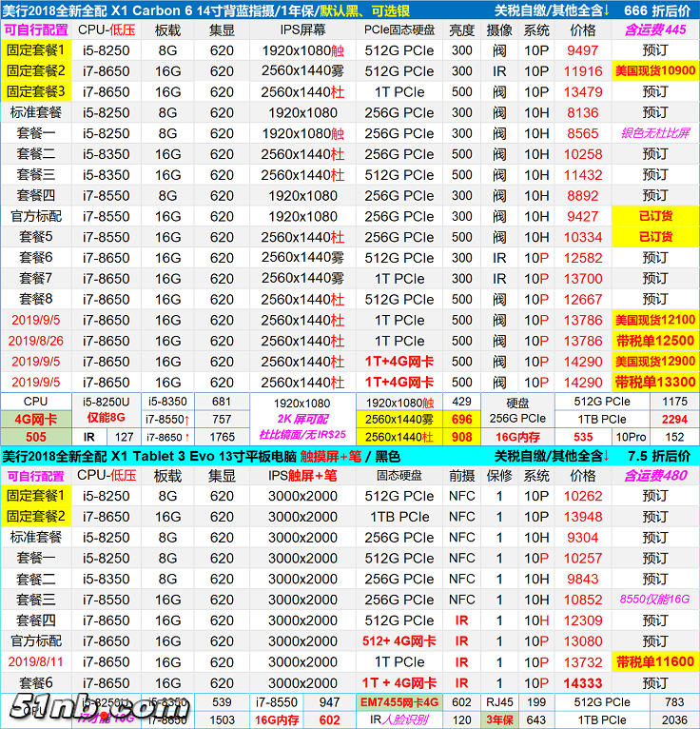Select the PCIe固态硬盘 column header
The image size is (700, 729).
pos(399,30)
